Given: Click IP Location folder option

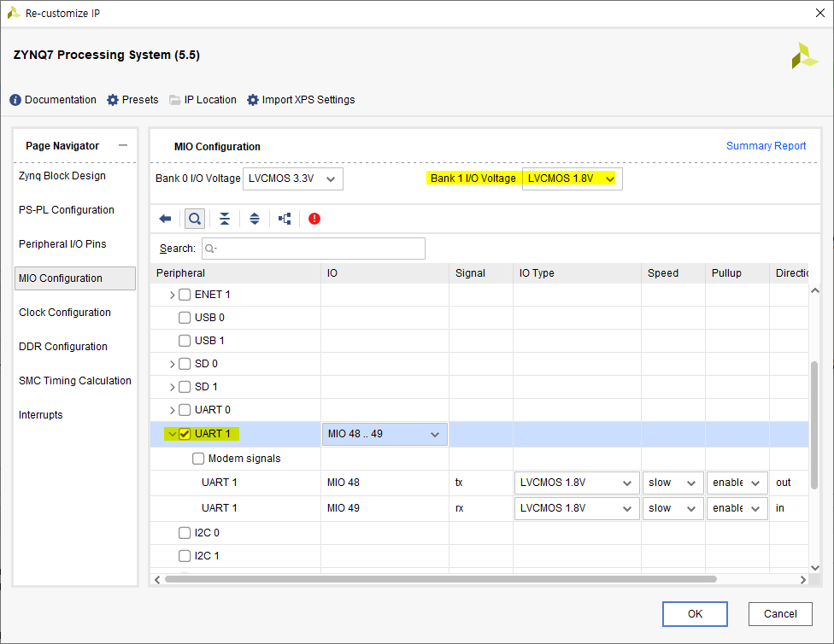Looking at the screenshot, I should (203, 100).
